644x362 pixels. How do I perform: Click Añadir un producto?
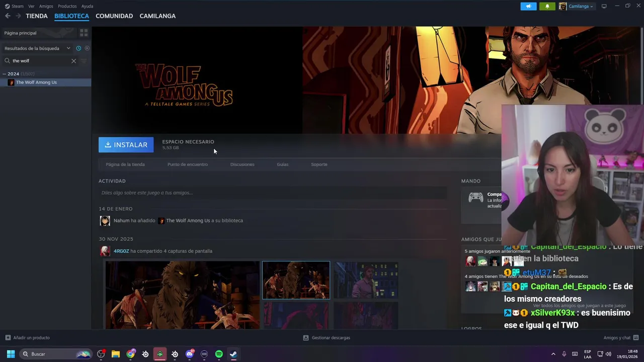pyautogui.click(x=28, y=338)
